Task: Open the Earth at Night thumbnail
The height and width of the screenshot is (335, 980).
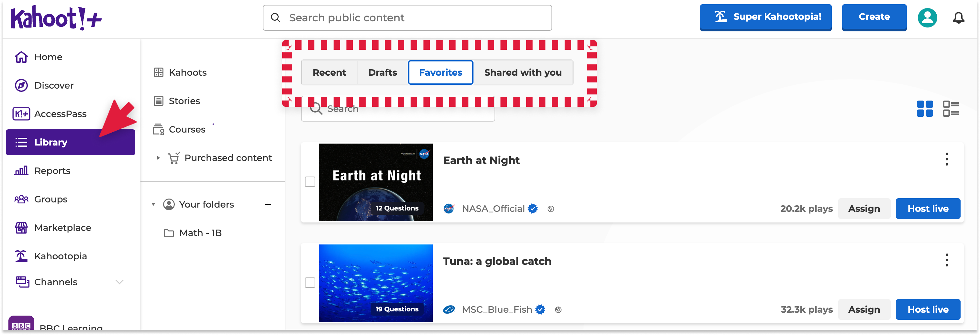Action: [375, 182]
